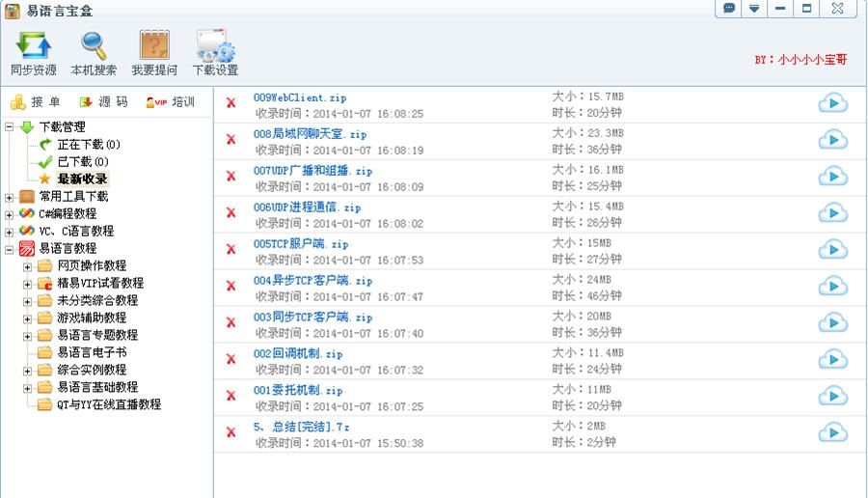Viewport: 868px width, 498px height.
Task: Play cloud button for 5、总结[完结].7z
Action: point(832,432)
